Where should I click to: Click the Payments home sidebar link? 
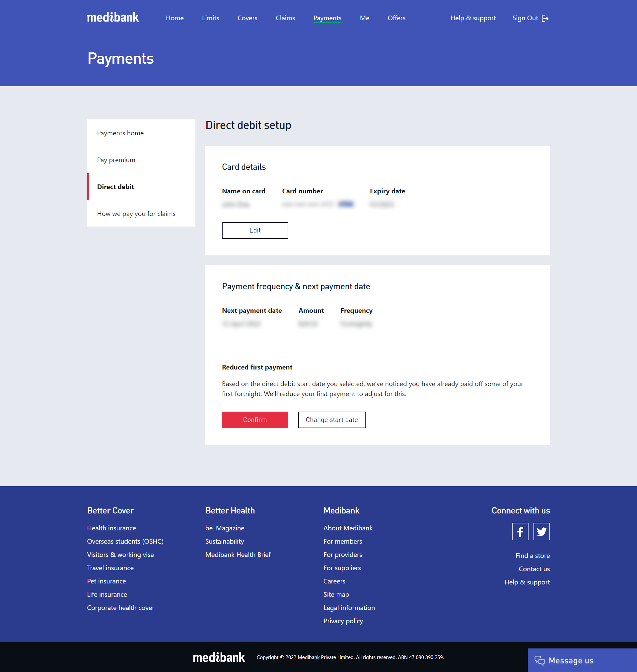tap(120, 133)
